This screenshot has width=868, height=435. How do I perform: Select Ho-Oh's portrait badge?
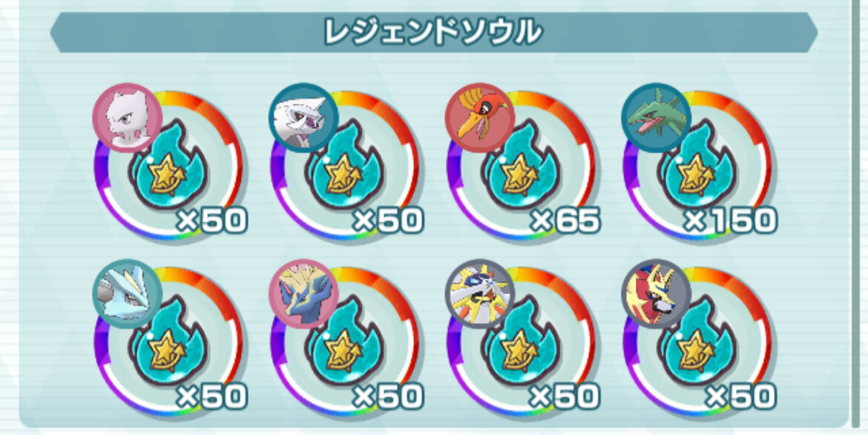click(x=480, y=118)
